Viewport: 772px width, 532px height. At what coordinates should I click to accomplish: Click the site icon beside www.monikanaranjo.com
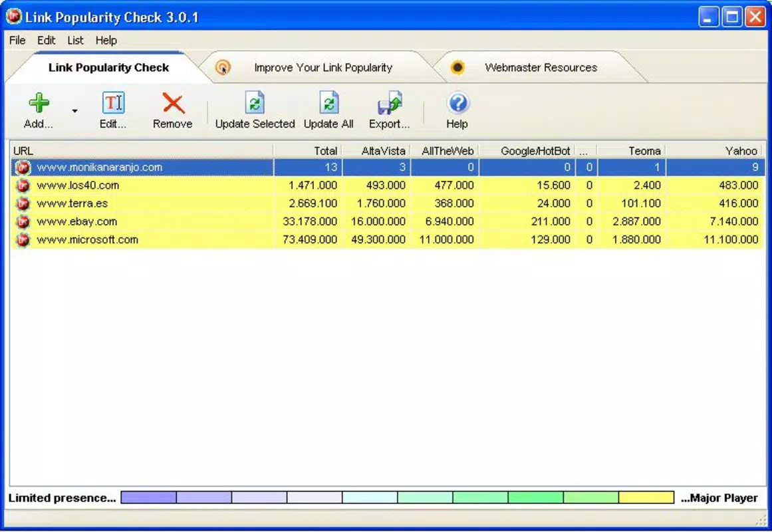[23, 168]
